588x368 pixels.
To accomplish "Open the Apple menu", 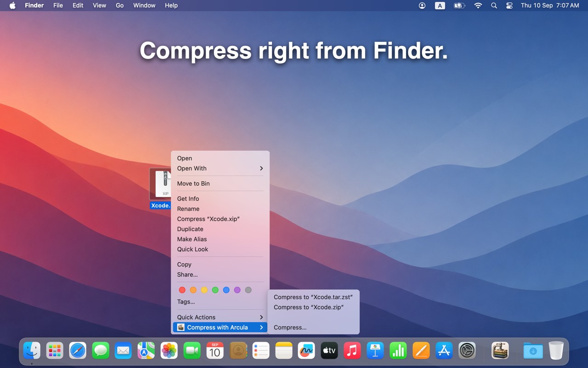I will (x=12, y=6).
